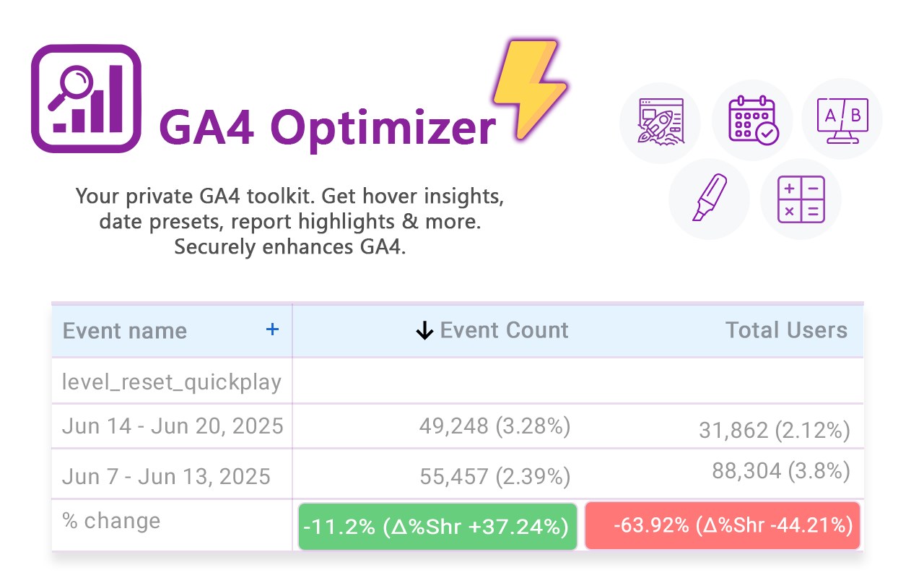The image size is (924, 578).
Task: Click the 49,248 (3.28%) event count value
Action: click(494, 426)
